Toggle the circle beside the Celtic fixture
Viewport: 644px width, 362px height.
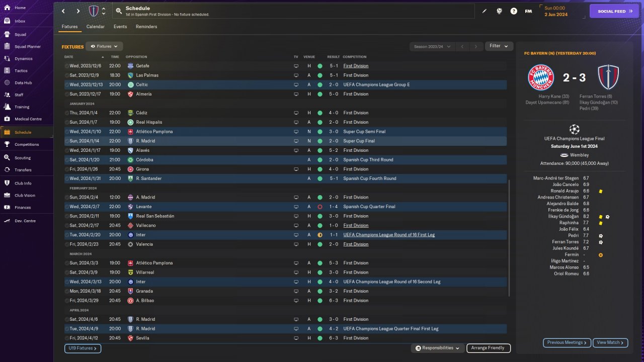click(x=67, y=85)
